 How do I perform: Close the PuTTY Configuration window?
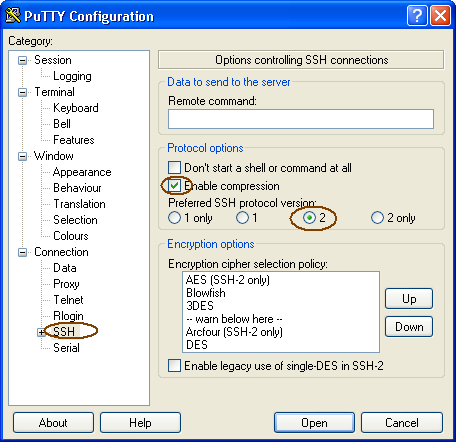pyautogui.click(x=440, y=15)
